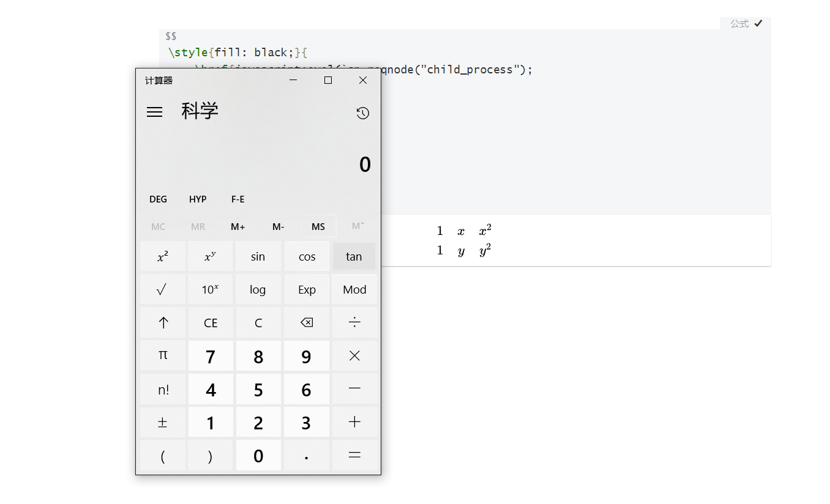Click the rendered x² in matrix preview
The height and width of the screenshot is (504, 830).
coord(485,231)
